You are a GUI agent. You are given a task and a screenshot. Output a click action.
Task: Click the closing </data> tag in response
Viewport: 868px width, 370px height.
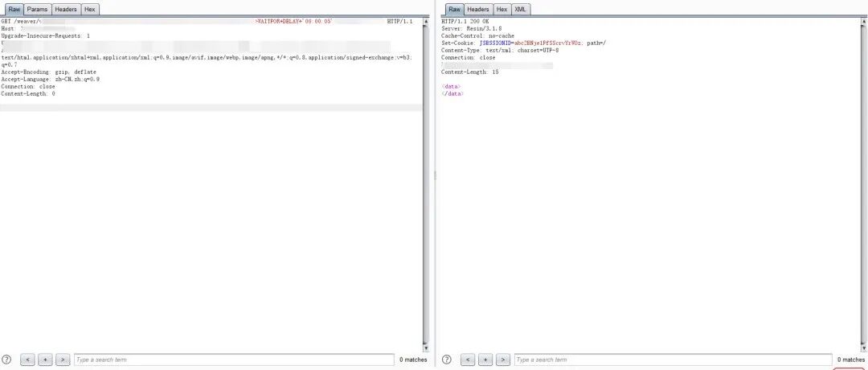pos(452,93)
